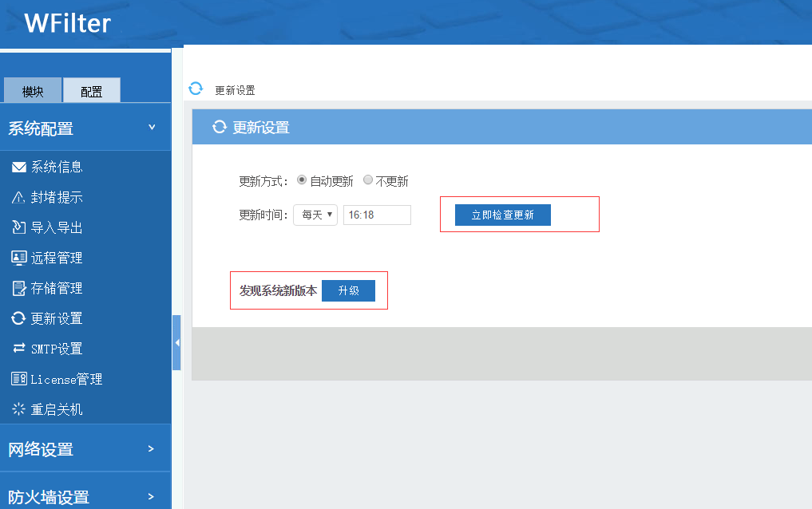
Task: Click the license card icon beside License管理
Action: click(x=19, y=379)
